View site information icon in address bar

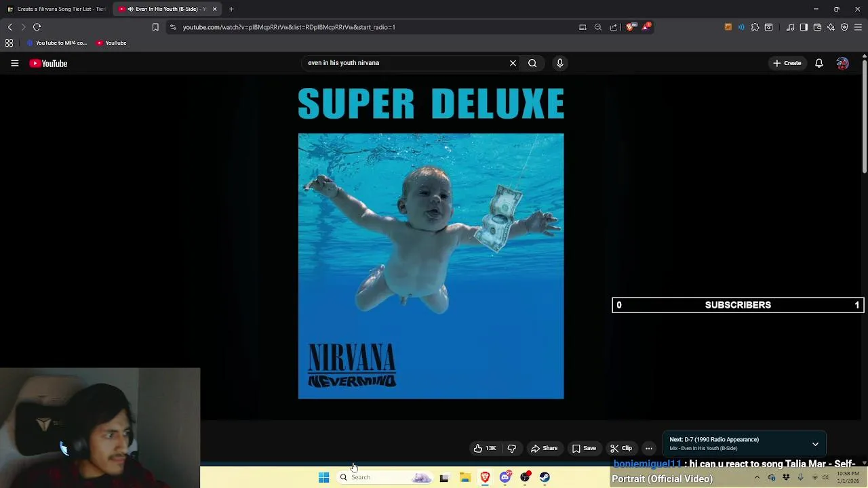tap(173, 27)
